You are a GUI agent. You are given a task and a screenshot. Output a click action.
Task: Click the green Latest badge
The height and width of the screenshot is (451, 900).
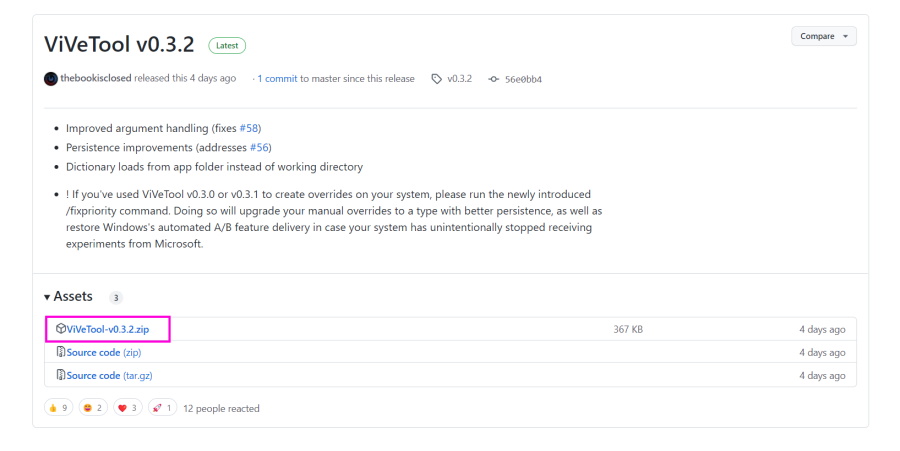click(x=227, y=45)
